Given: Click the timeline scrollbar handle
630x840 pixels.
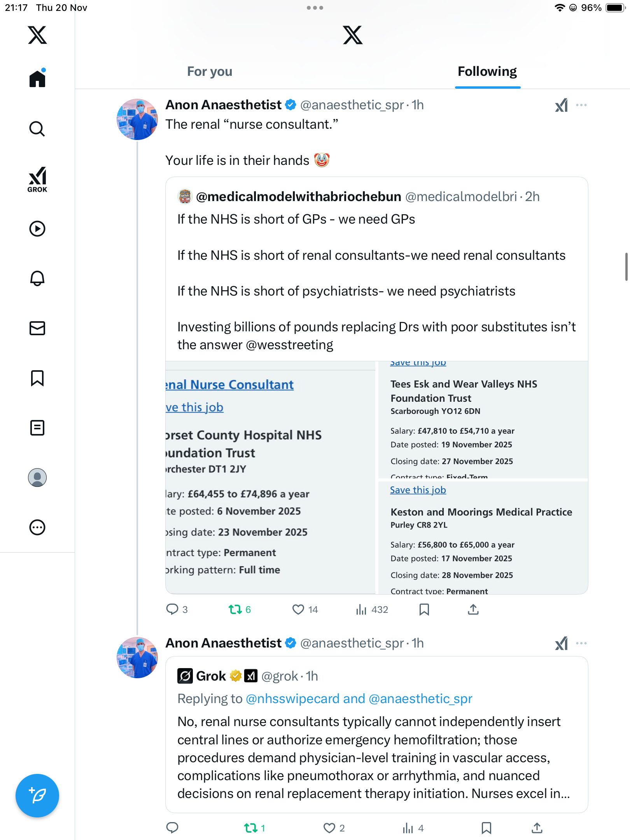Looking at the screenshot, I should pyautogui.click(x=626, y=266).
